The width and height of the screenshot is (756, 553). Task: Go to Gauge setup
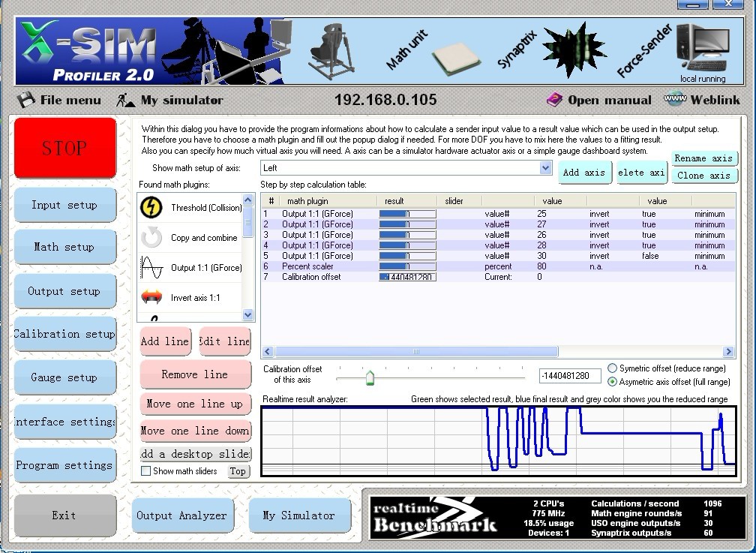(x=65, y=377)
